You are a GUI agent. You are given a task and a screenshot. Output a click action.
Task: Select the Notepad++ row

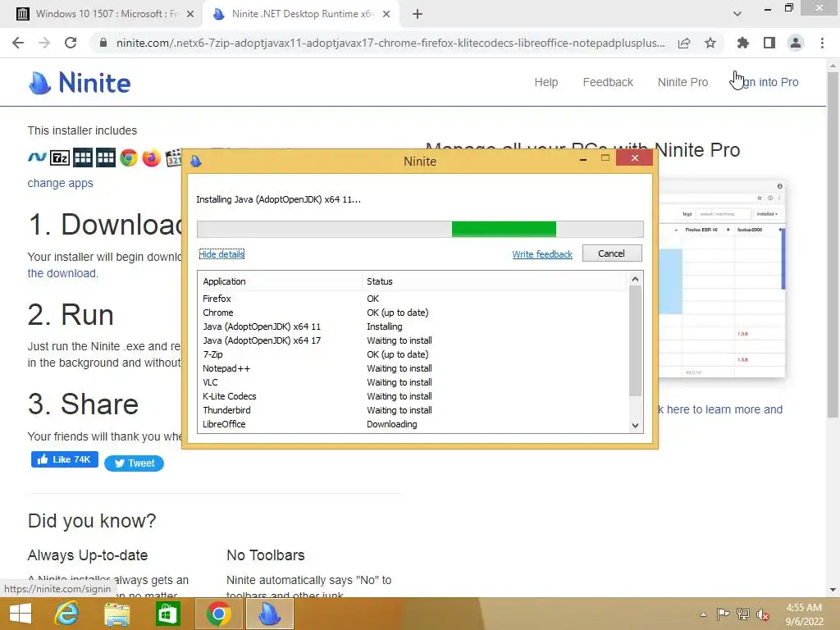(x=413, y=368)
